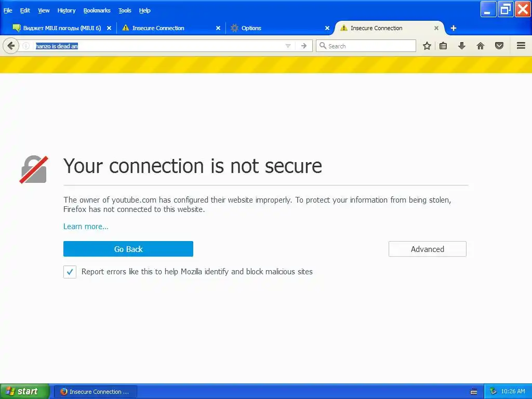532x399 pixels.
Task: Click the on-screen keyboard tray icon
Action: tap(474, 392)
